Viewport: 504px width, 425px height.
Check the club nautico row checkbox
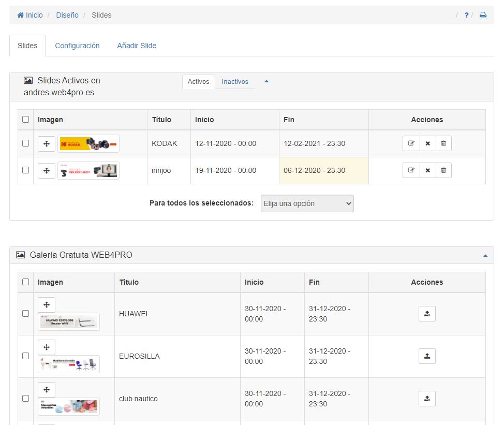coord(25,399)
